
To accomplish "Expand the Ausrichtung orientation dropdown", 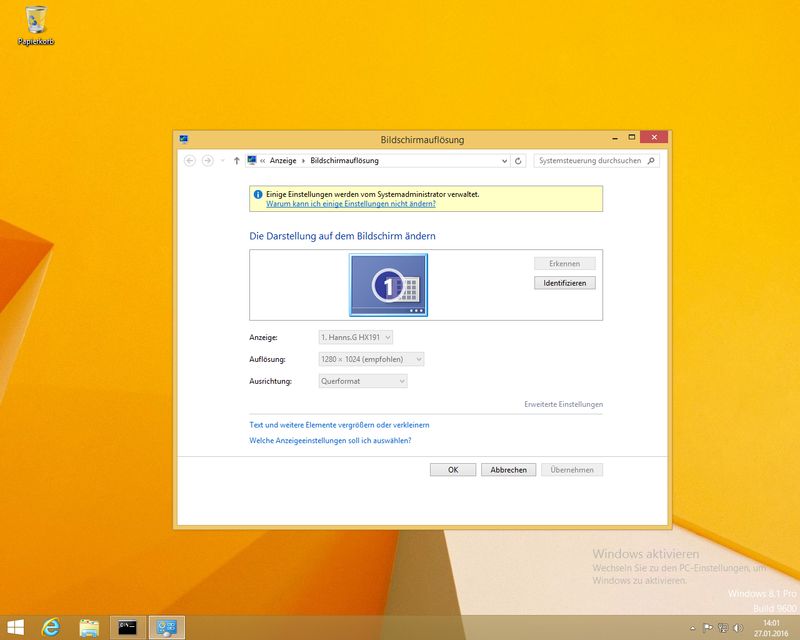I will (363, 381).
